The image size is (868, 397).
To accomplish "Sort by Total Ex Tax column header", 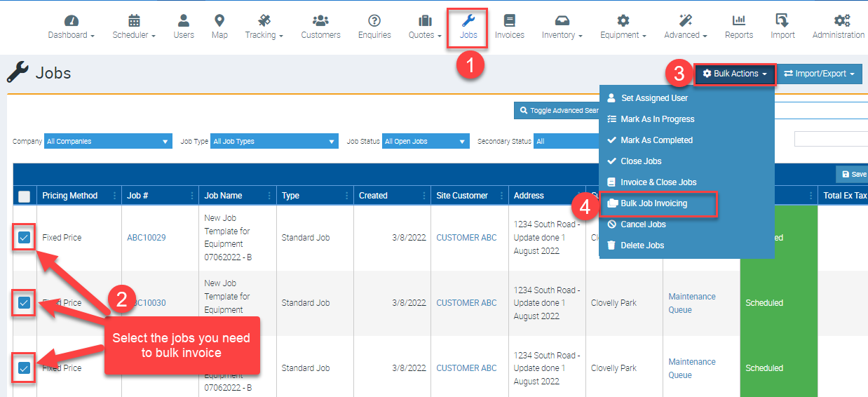I will coord(845,196).
